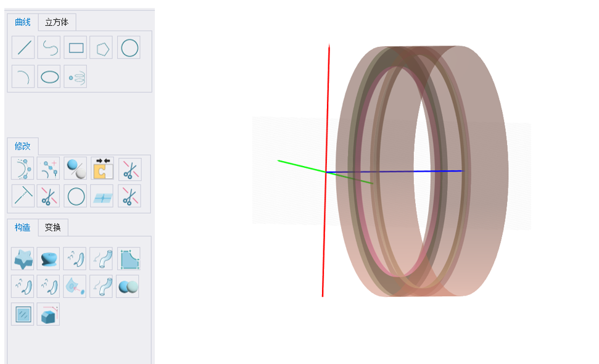Choose the Helix spiral curve tool
The width and height of the screenshot is (599, 364).
pos(75,77)
